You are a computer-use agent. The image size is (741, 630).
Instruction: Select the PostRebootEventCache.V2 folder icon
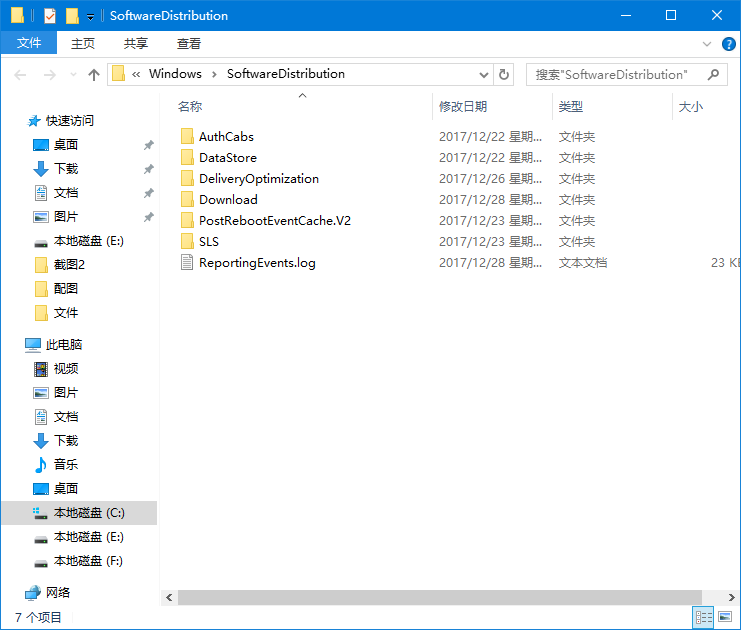click(187, 220)
